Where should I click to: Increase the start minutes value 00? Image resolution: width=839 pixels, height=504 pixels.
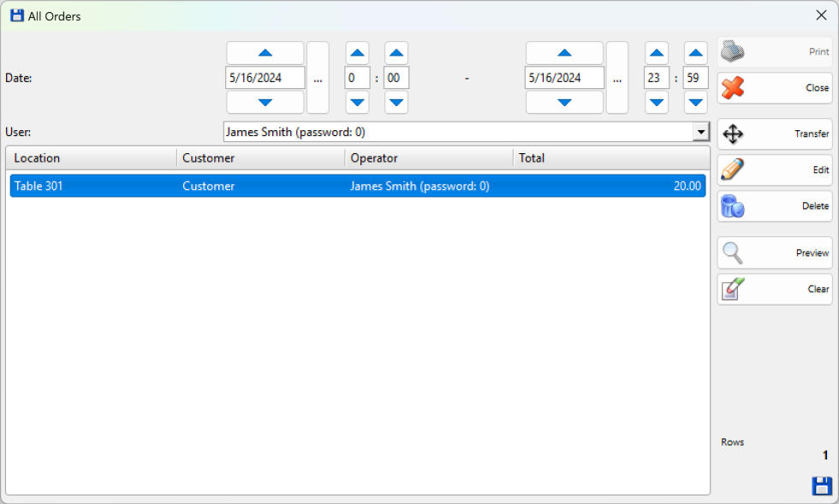pos(396,53)
